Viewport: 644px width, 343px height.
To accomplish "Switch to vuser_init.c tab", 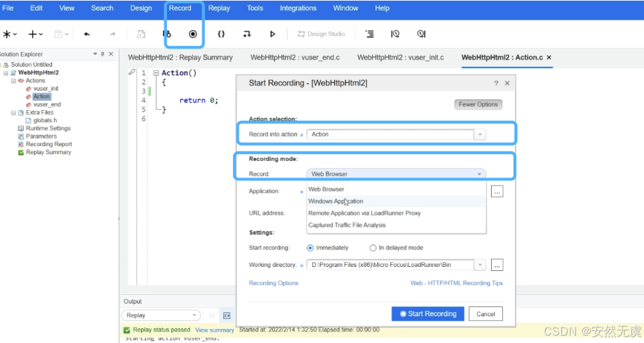I will click(400, 57).
